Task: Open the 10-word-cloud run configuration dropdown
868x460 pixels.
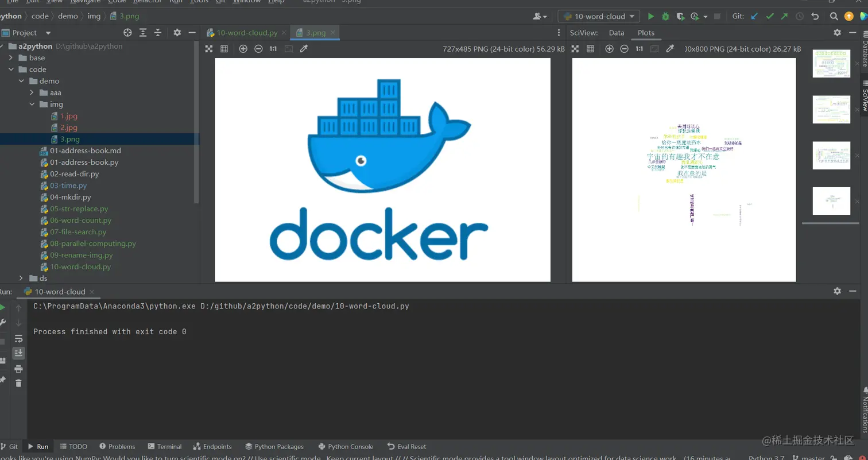Action: 599,17
